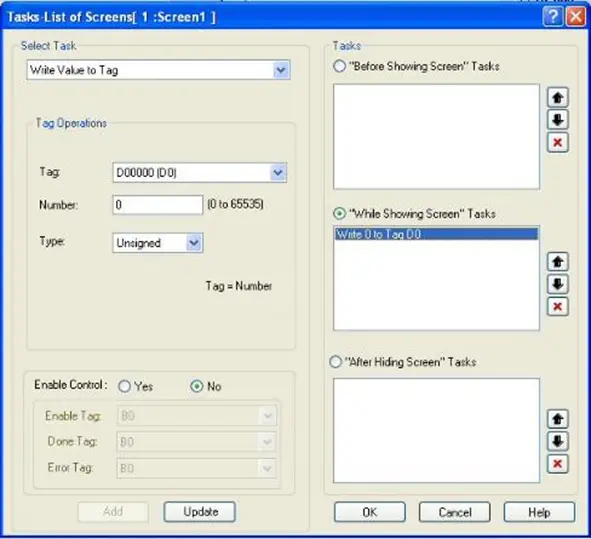
Task: Confirm with the OK button
Action: click(x=370, y=512)
